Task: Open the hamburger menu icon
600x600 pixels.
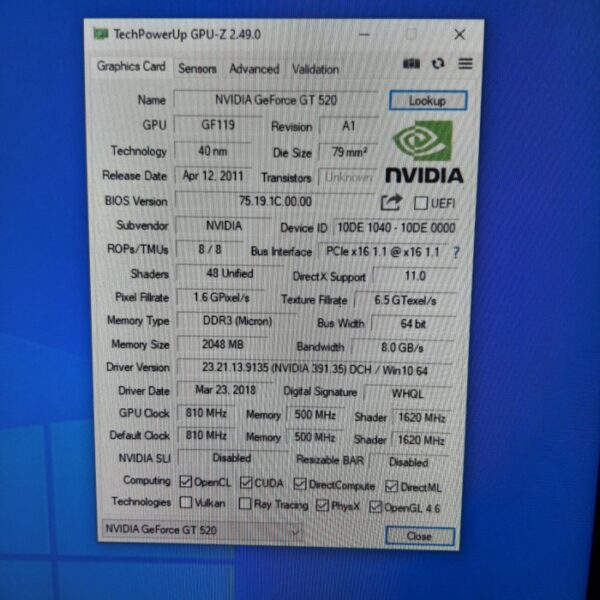Action: click(465, 64)
